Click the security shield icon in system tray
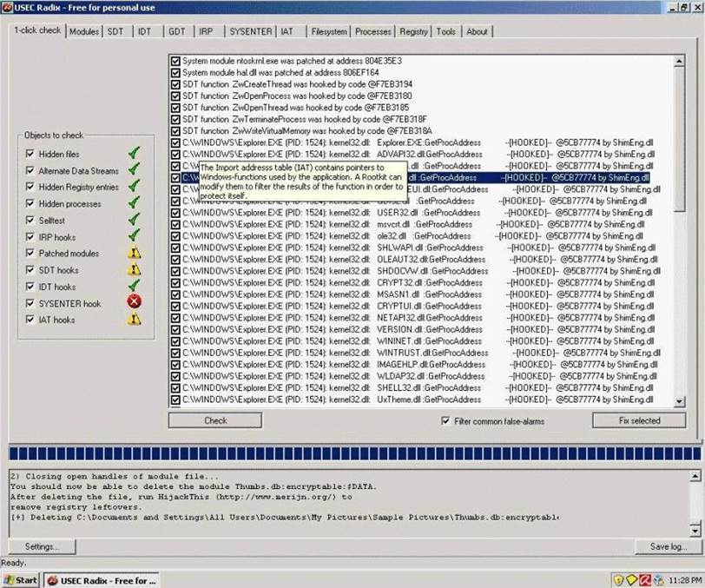 619,579
